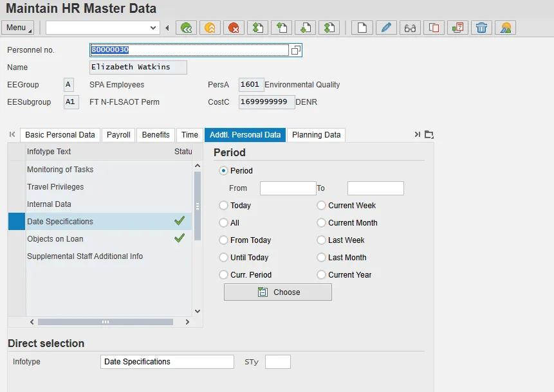Switch to the Payroll tab
The image size is (554, 392).
[118, 135]
